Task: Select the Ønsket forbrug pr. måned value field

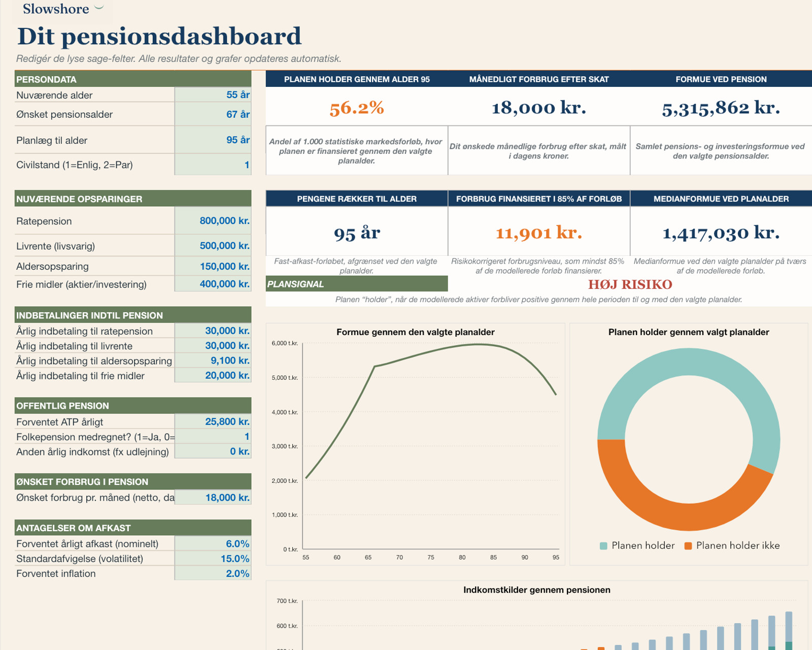Action: pyautogui.click(x=213, y=498)
